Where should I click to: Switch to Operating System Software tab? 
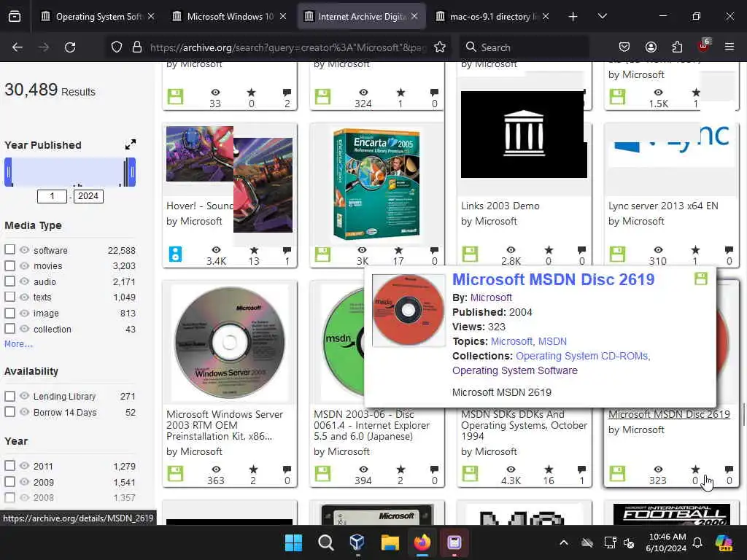tap(97, 17)
